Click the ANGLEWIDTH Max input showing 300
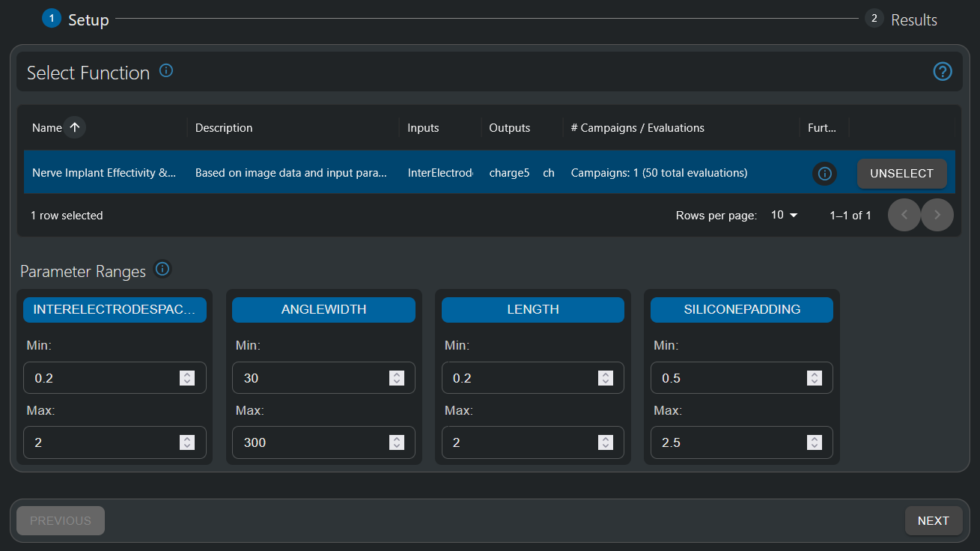 (x=314, y=442)
